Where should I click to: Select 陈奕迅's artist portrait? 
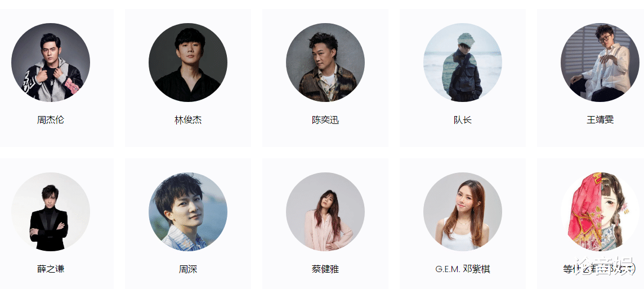(x=325, y=63)
